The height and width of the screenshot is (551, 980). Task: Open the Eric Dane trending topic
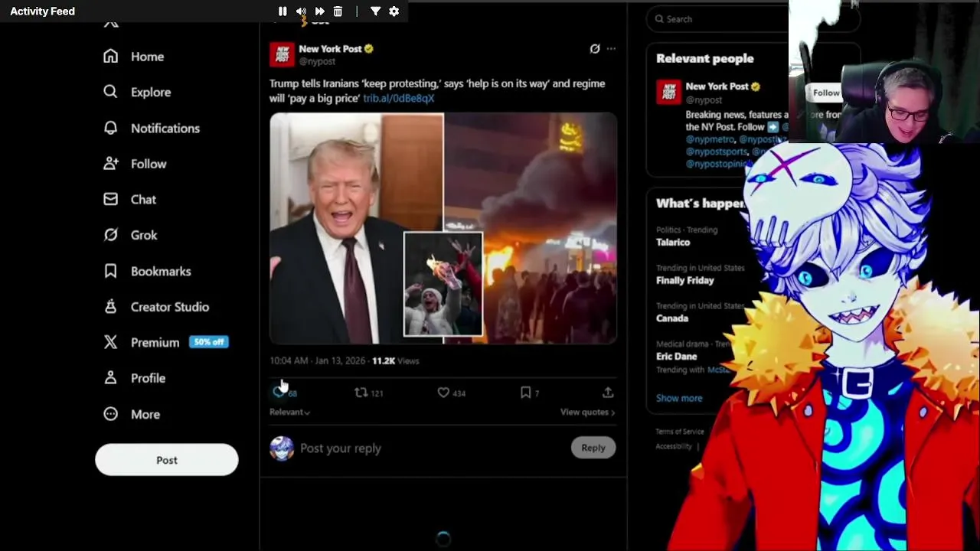pyautogui.click(x=677, y=357)
